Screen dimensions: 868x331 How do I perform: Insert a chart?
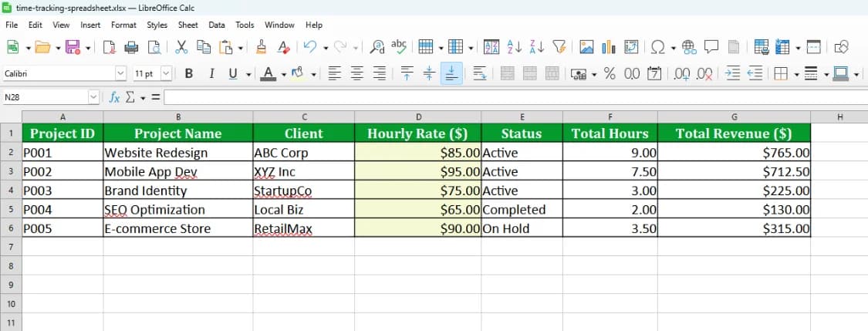point(609,47)
